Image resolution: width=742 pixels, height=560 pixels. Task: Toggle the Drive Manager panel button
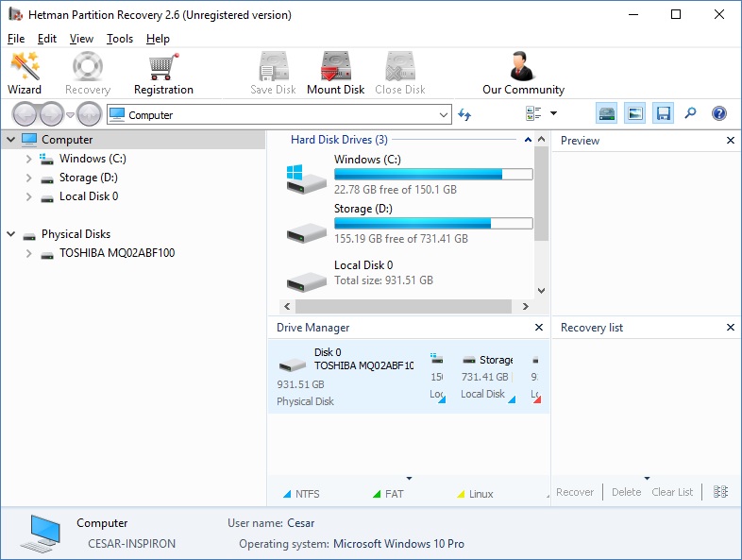pos(607,113)
